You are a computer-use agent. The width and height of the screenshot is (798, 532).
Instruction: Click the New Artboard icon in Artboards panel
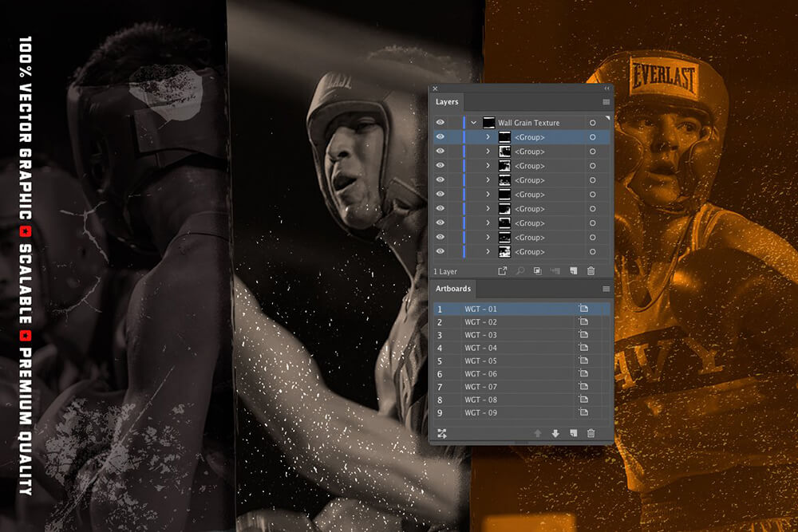tap(573, 433)
